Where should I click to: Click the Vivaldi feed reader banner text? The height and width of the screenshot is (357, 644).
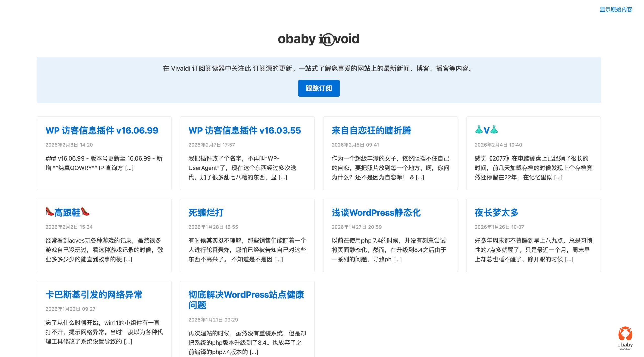318,68
